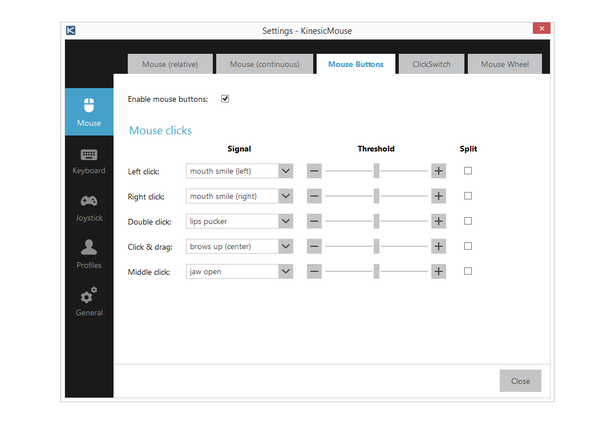615x424 pixels.
Task: Increase Click & drag threshold with plus button
Action: click(x=439, y=246)
